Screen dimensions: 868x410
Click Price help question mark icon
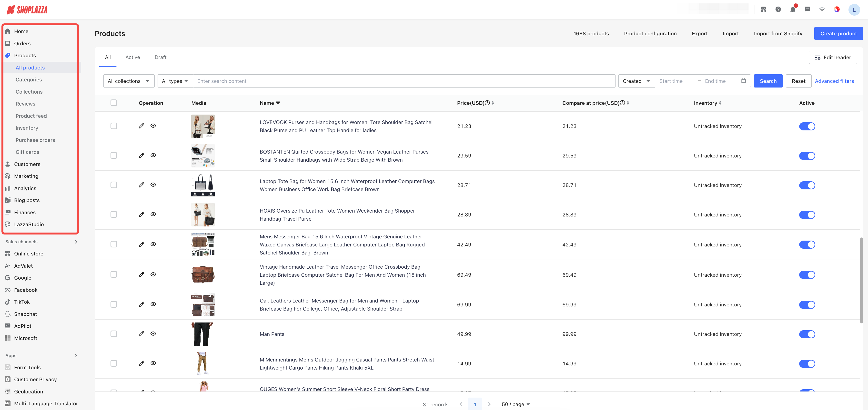click(487, 103)
